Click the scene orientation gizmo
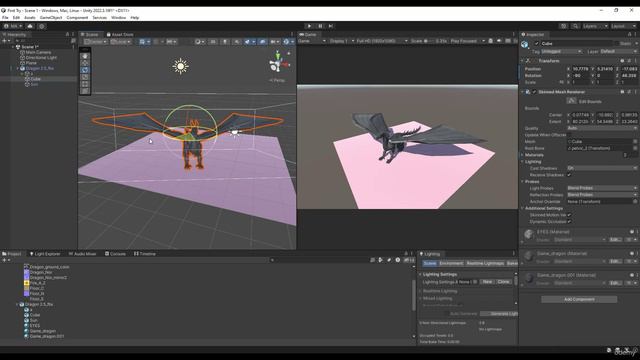The width and height of the screenshot is (640, 360). coord(279,62)
